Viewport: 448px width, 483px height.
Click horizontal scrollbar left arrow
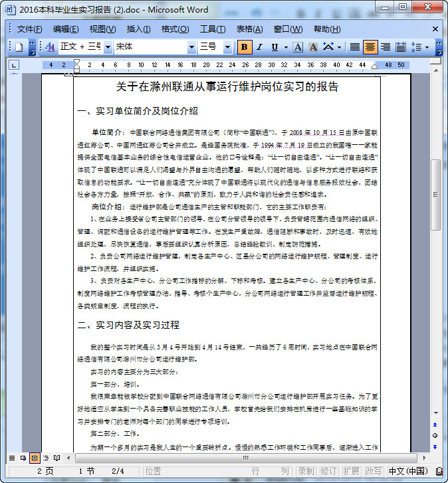coord(68,458)
